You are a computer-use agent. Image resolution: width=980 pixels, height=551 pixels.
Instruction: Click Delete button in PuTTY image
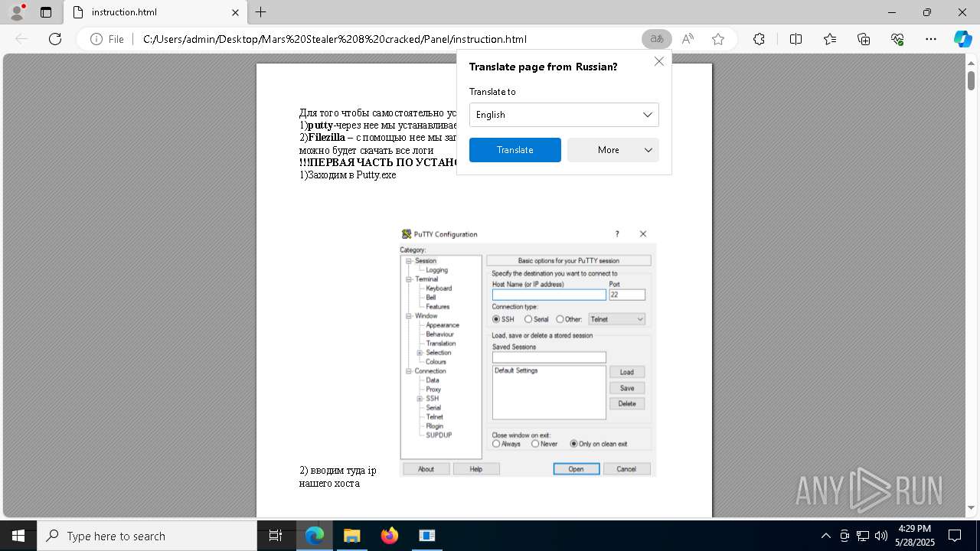627,403
